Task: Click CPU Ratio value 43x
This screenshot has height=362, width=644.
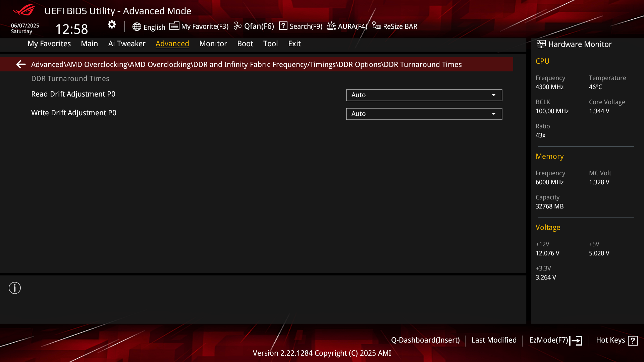Action: click(x=540, y=135)
